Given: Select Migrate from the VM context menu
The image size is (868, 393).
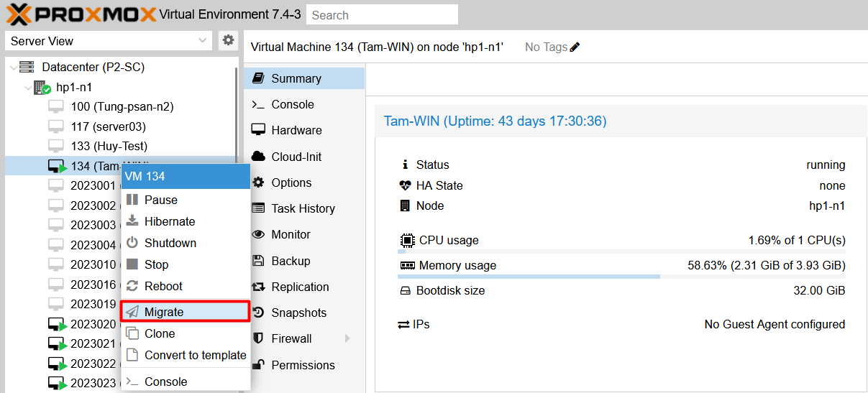Looking at the screenshot, I should click(164, 312).
